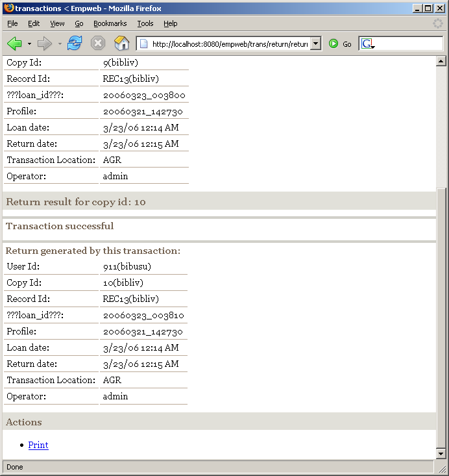Open the File menu
449x476 pixels.
click(12, 23)
